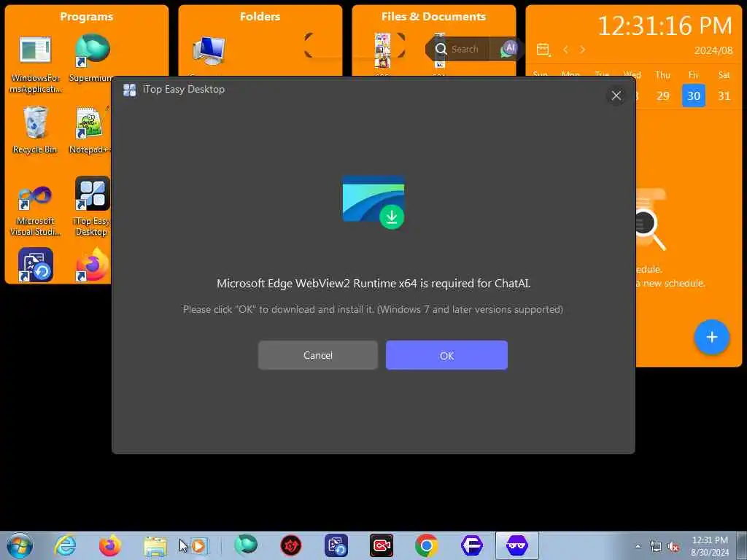Open Microsoft Visual Studio shortcut
Image resolution: width=747 pixels, height=560 pixels.
pos(35,209)
